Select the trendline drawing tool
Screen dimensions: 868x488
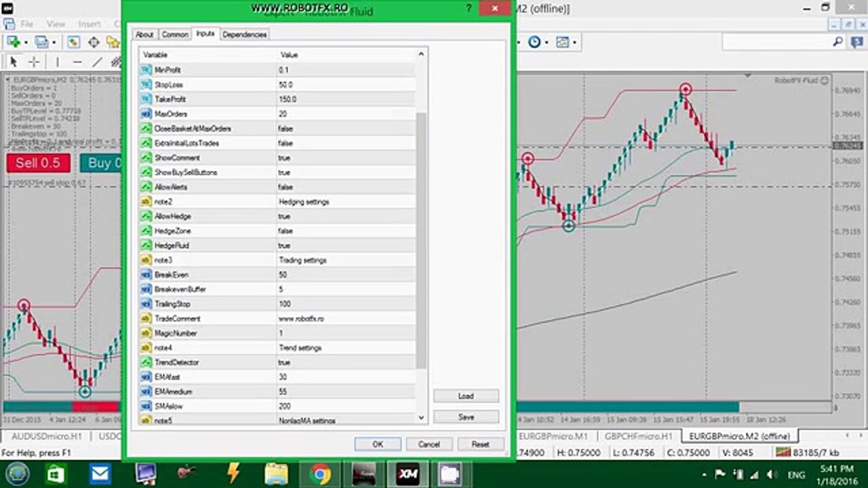tap(97, 62)
